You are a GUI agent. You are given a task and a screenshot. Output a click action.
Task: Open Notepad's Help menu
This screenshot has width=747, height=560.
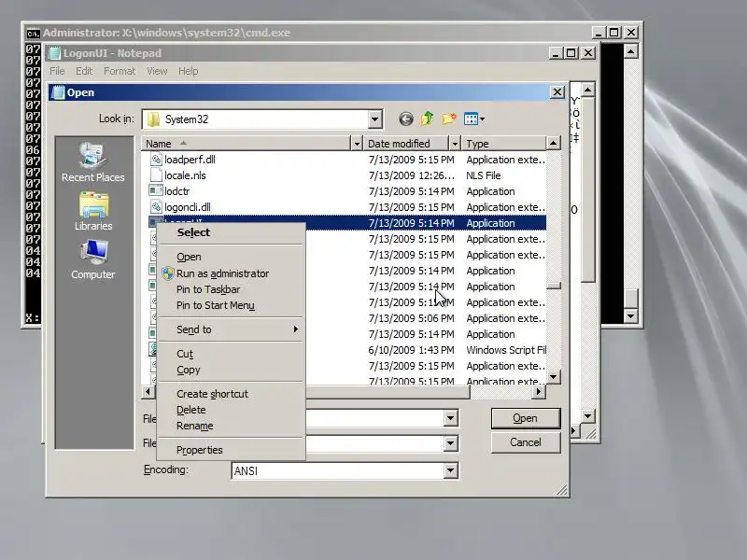pos(189,71)
